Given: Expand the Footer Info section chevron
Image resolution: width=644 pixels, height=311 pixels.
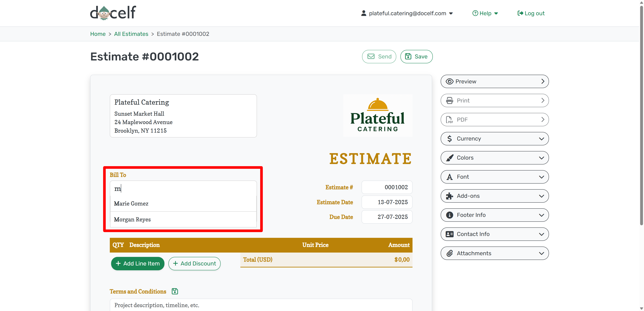Looking at the screenshot, I should coord(541,215).
